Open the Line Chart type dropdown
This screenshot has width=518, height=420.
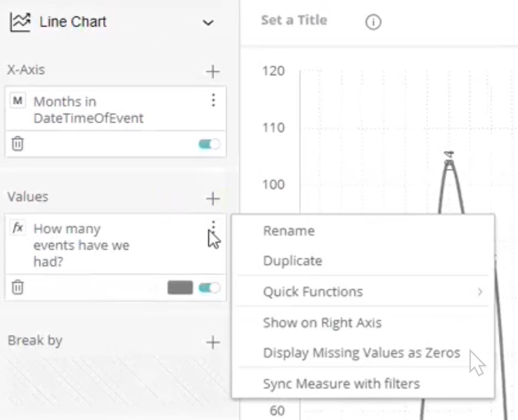(x=208, y=23)
